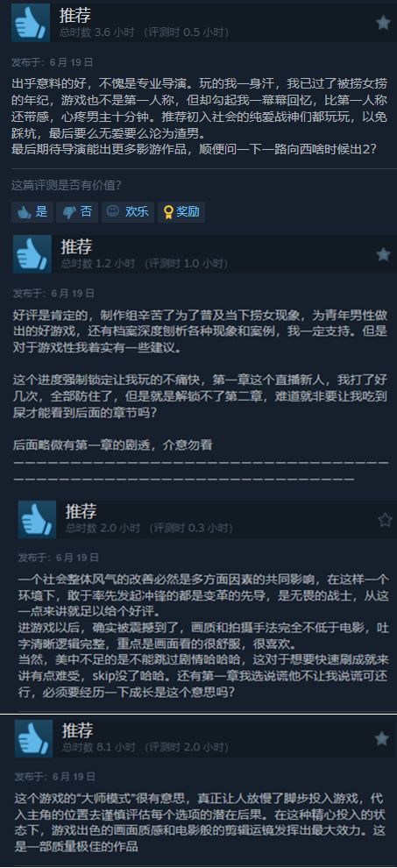The height and width of the screenshot is (868, 397).
Task: Vote 否 on the first review
Action: tap(77, 211)
